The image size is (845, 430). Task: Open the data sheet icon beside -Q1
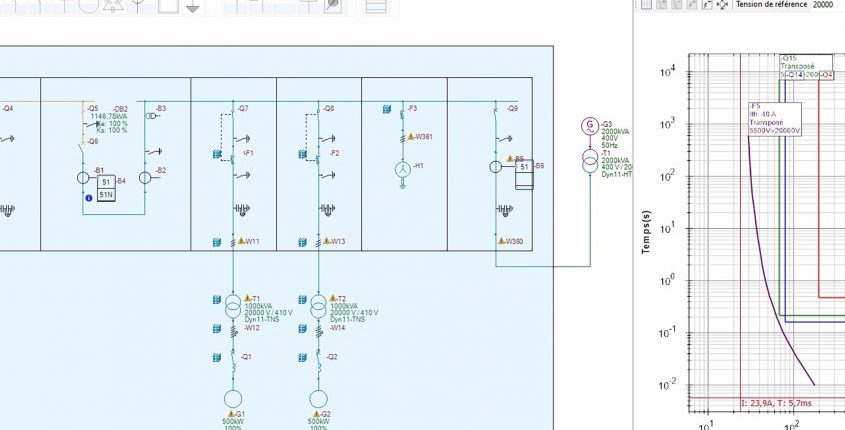point(217,357)
